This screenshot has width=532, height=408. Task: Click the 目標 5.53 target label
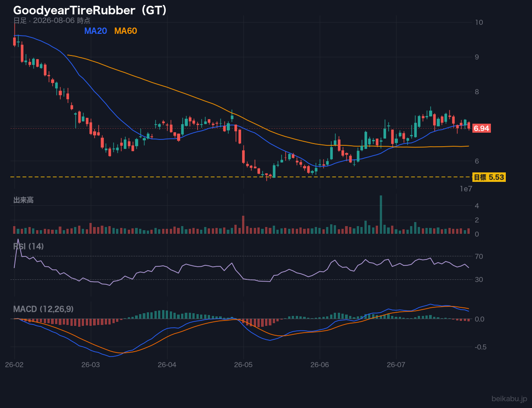coord(489,177)
